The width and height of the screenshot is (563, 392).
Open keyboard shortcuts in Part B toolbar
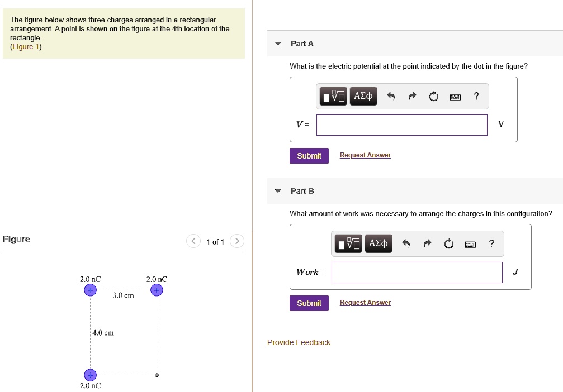(470, 244)
